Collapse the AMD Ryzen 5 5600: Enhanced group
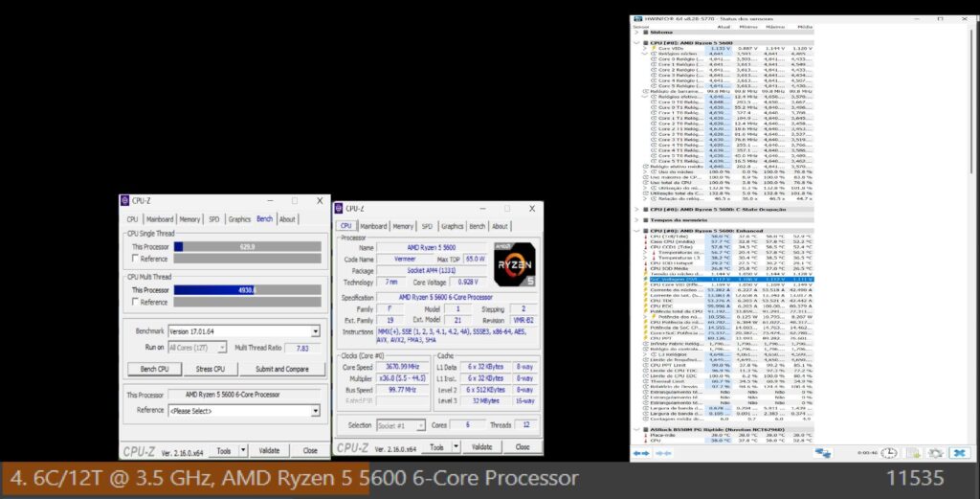The image size is (980, 499). point(636,231)
